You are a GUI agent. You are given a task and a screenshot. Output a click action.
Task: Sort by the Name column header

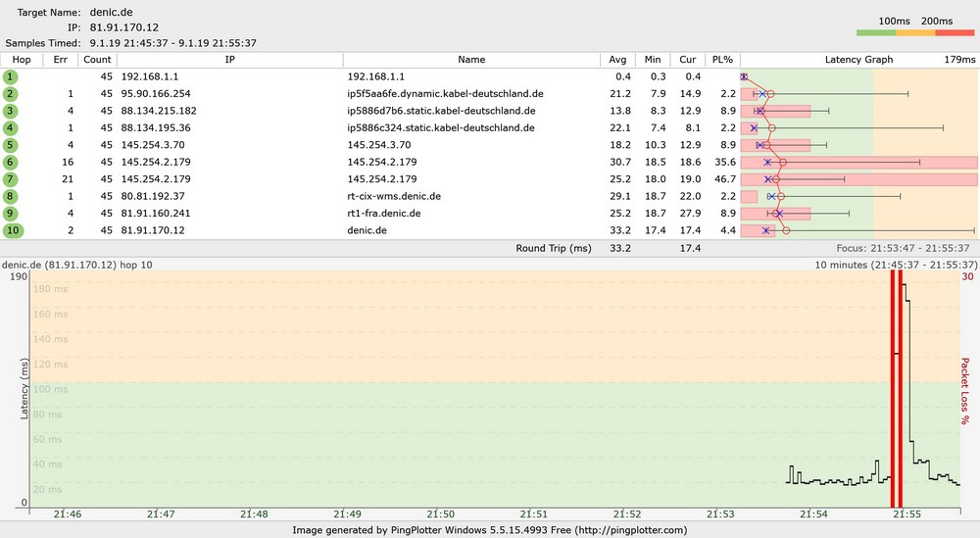click(471, 60)
